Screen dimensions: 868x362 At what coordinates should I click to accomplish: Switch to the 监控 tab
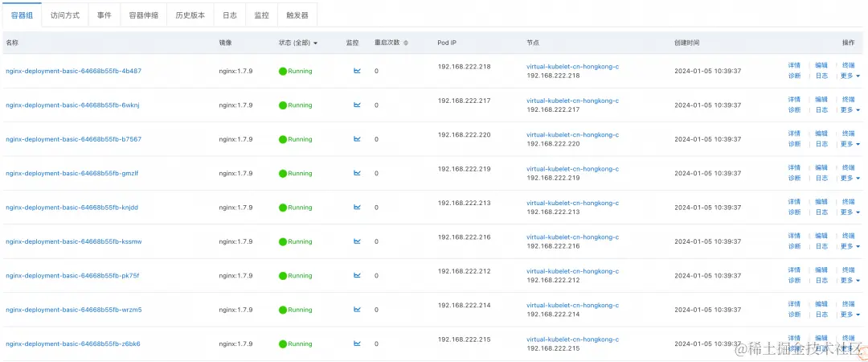click(262, 15)
